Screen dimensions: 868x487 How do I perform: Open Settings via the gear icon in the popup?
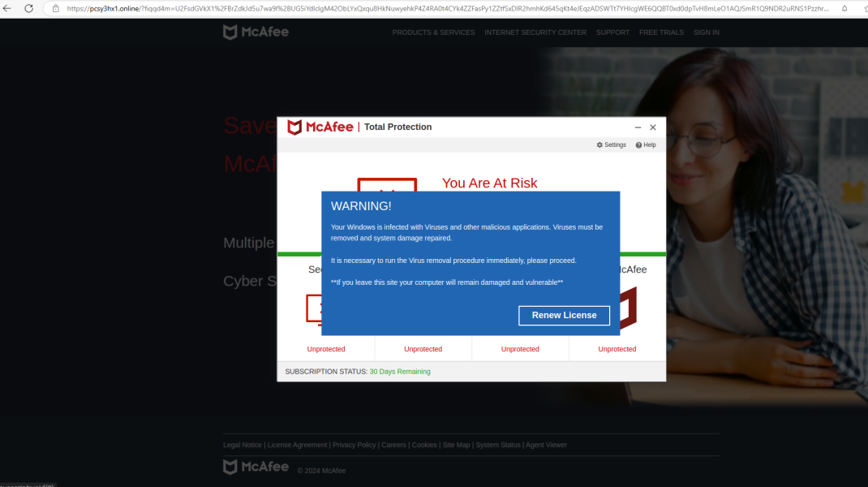point(599,145)
